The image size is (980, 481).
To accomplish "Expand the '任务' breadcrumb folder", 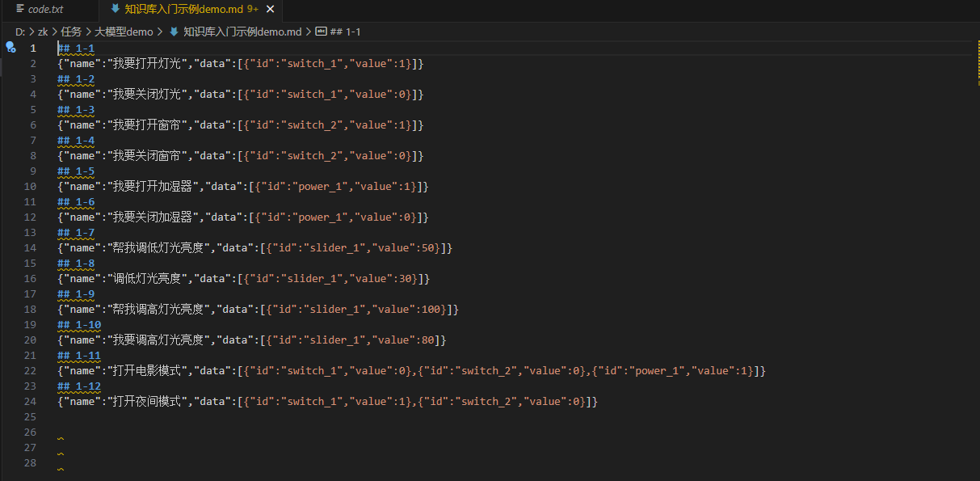I will point(71,32).
